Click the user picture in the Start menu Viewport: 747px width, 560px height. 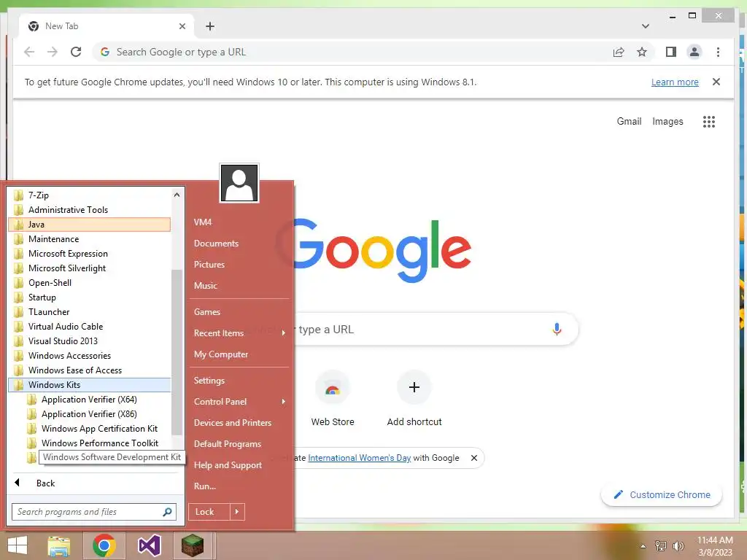(239, 183)
